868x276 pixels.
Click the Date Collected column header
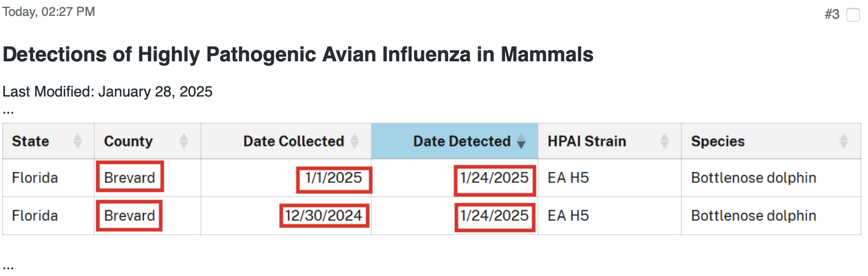[x=286, y=141]
